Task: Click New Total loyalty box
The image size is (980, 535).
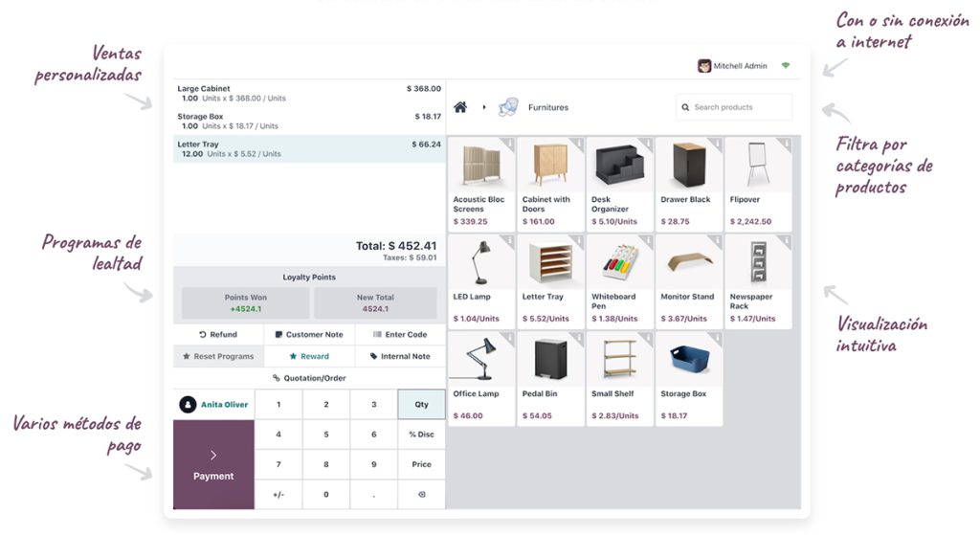Action: 375,303
